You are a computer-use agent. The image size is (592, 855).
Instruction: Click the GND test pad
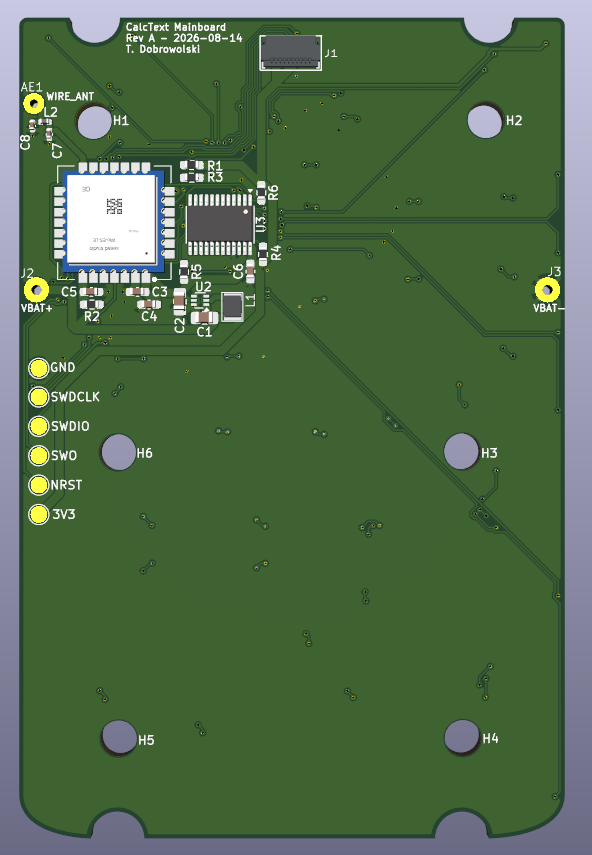click(x=39, y=368)
